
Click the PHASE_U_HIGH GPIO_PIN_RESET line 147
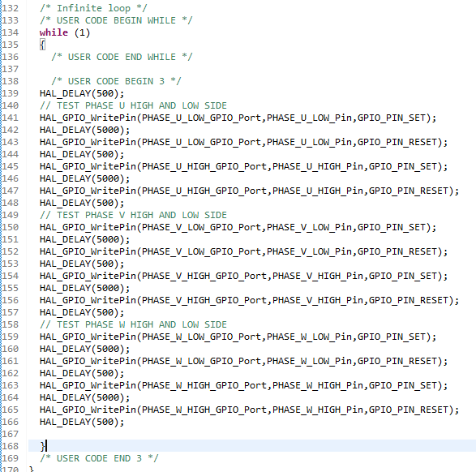(x=250, y=191)
